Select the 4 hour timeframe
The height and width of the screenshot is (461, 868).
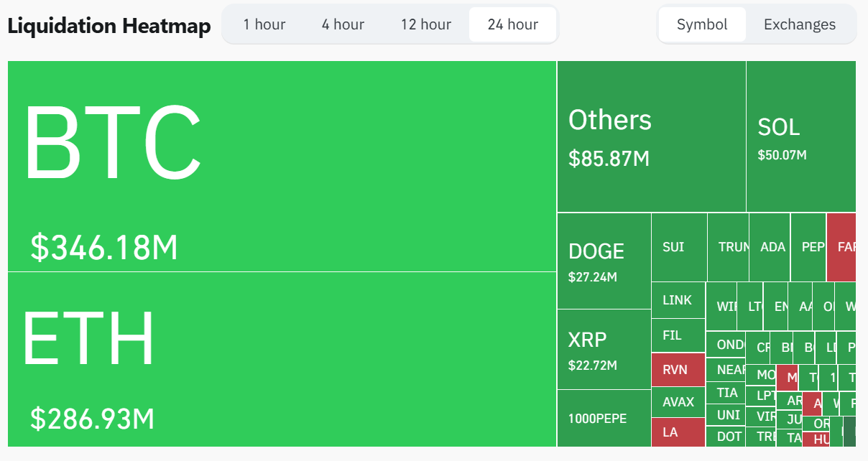(343, 24)
